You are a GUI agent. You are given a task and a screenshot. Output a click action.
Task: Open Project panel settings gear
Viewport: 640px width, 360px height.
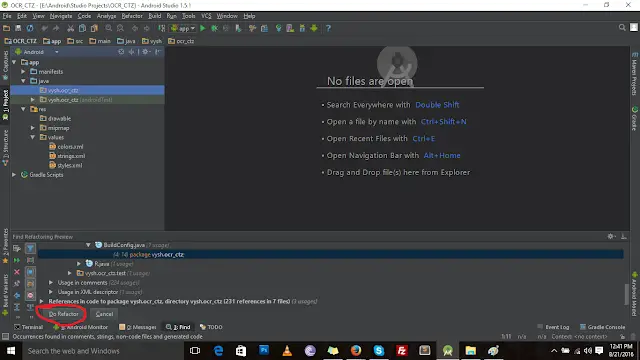[x=145, y=52]
